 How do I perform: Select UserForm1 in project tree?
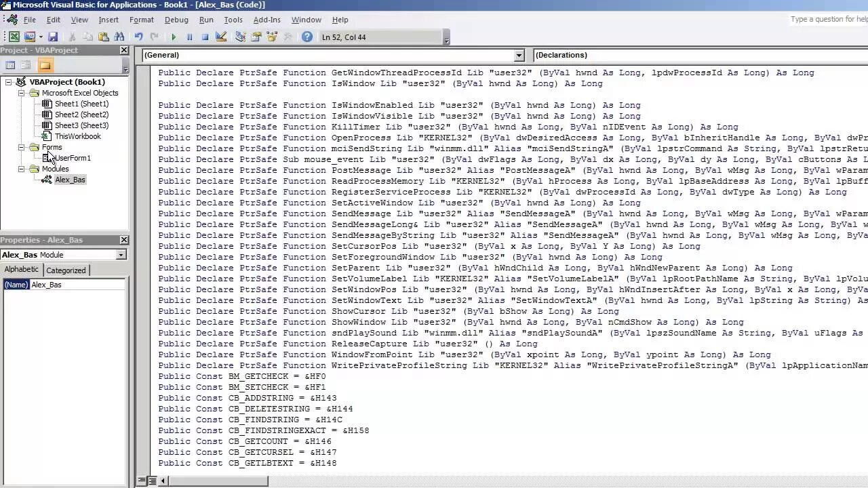pyautogui.click(x=73, y=158)
